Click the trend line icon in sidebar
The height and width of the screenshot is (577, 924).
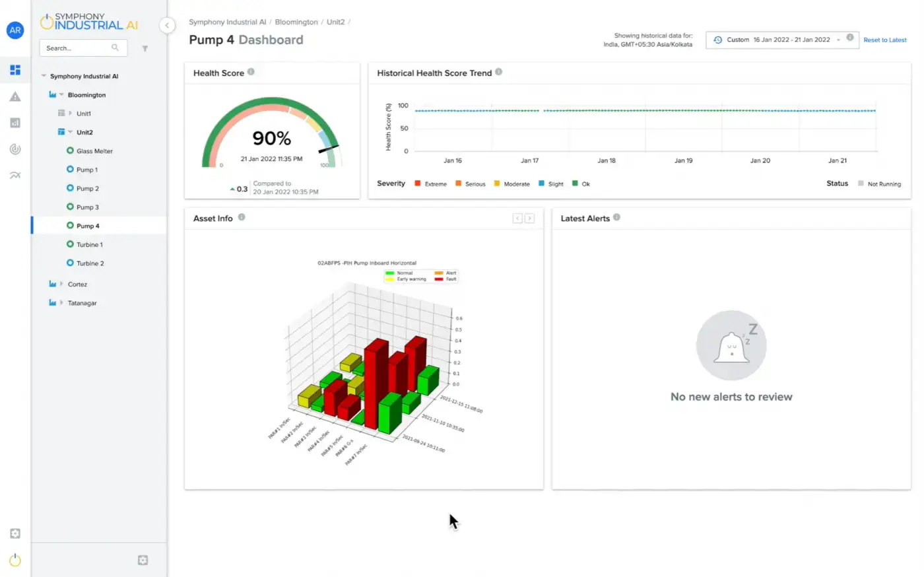(x=15, y=176)
